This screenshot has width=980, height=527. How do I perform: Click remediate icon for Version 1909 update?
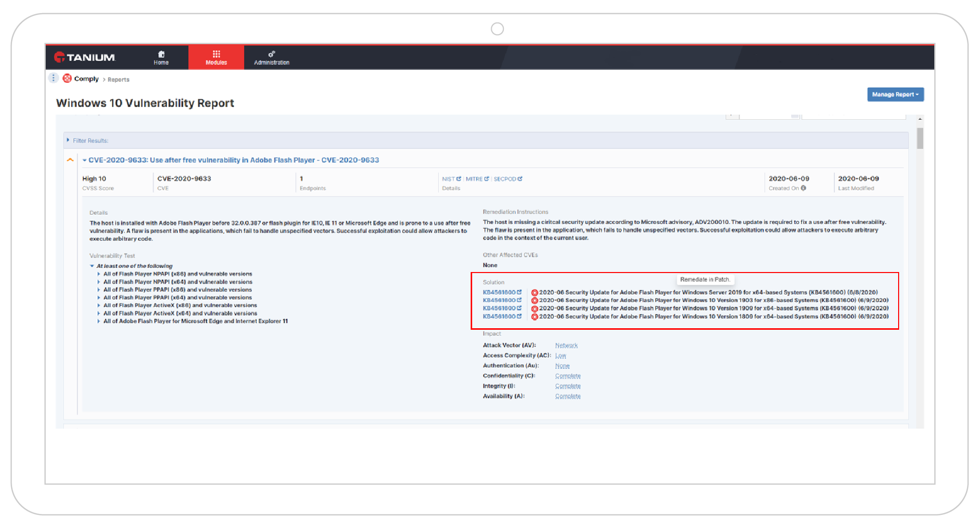point(534,309)
